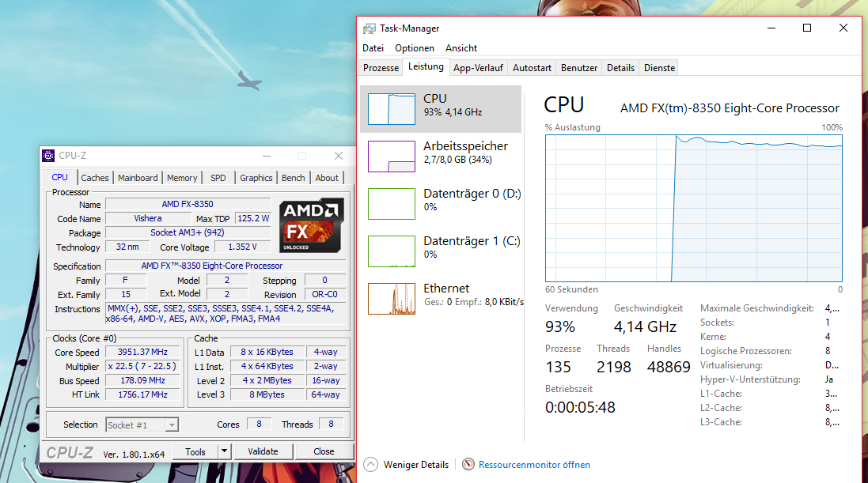Open the Bench tab in CPU-Z

click(x=294, y=178)
